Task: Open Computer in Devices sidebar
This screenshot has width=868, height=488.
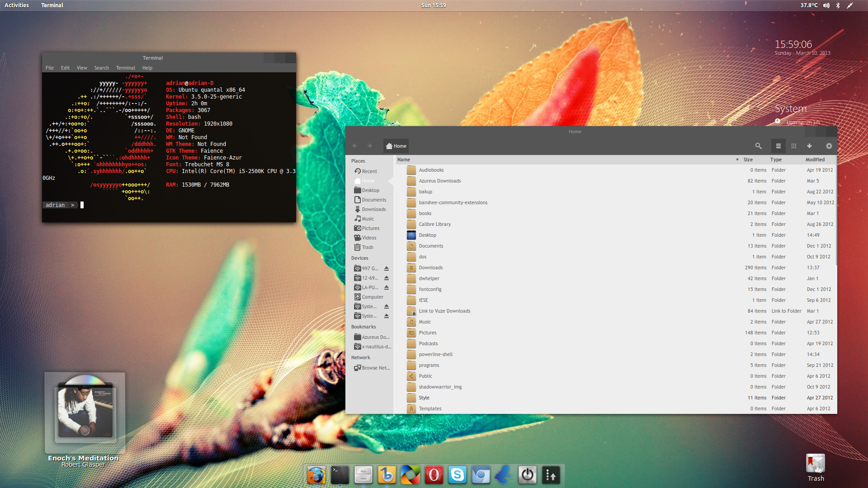Action: pos(368,297)
